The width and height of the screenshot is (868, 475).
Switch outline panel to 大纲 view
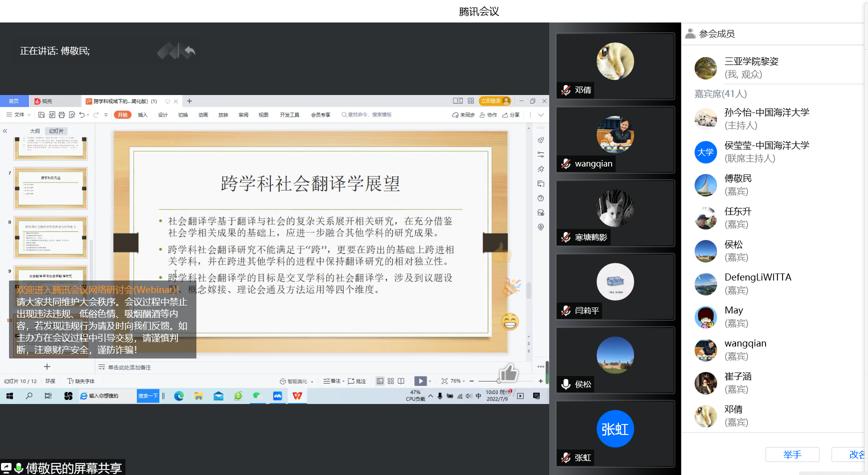(x=34, y=131)
